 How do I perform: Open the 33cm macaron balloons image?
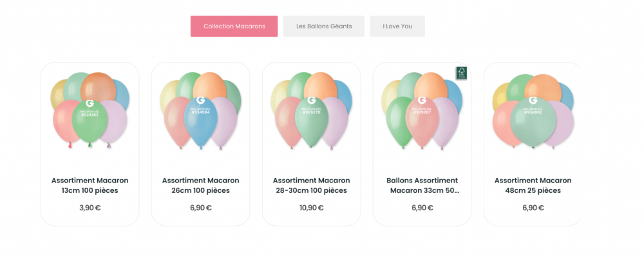coord(422,110)
